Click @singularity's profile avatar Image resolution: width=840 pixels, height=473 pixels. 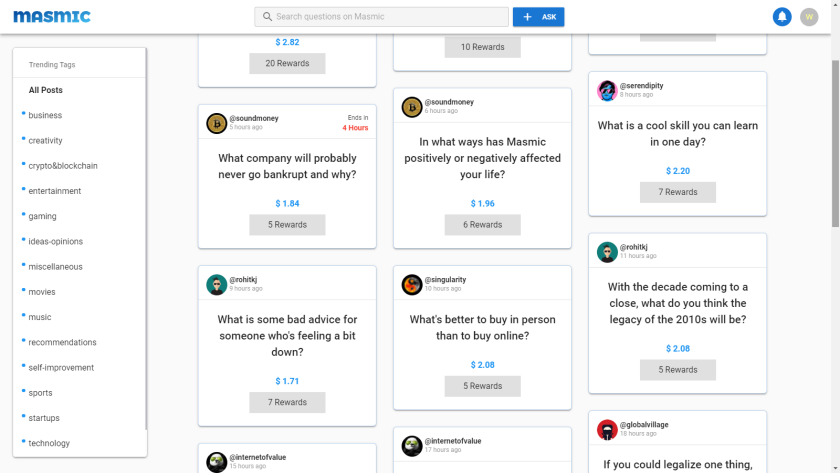coord(412,284)
